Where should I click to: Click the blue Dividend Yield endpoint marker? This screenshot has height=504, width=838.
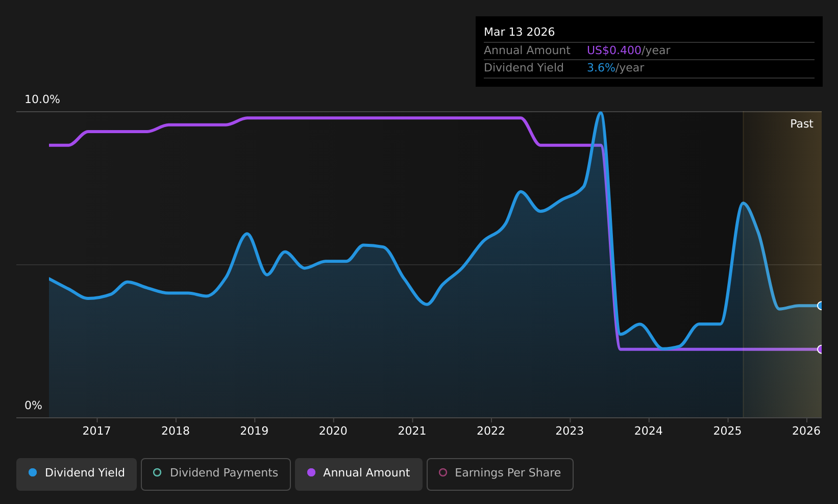pos(821,306)
